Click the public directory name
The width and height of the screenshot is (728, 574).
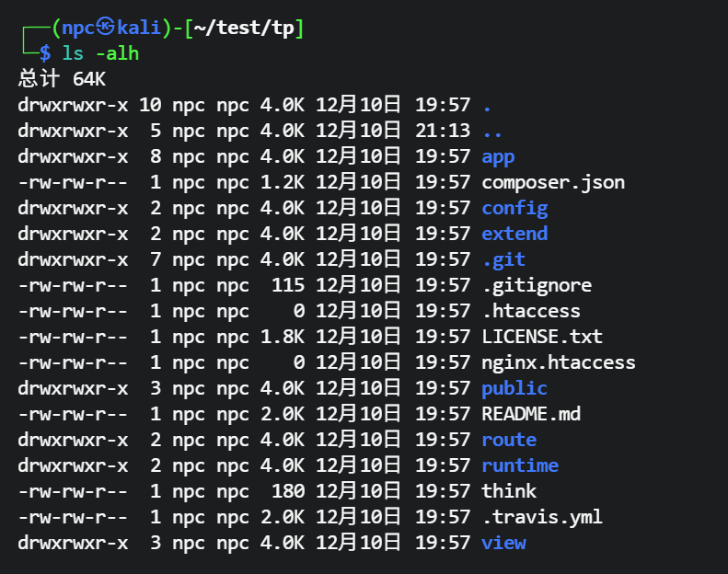pyautogui.click(x=514, y=388)
